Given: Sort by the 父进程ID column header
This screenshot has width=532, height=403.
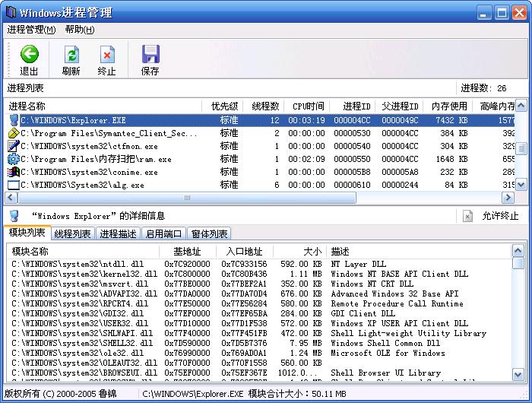Looking at the screenshot, I should click(x=399, y=106).
